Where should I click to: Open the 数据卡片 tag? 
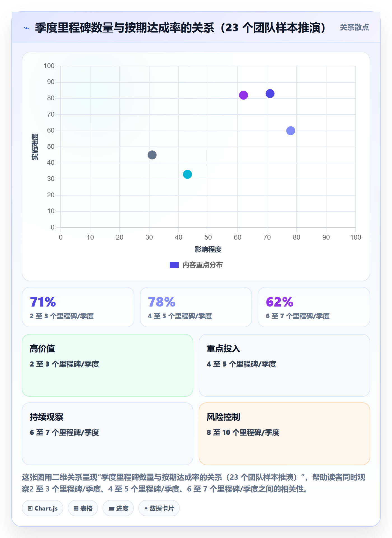[159, 508]
